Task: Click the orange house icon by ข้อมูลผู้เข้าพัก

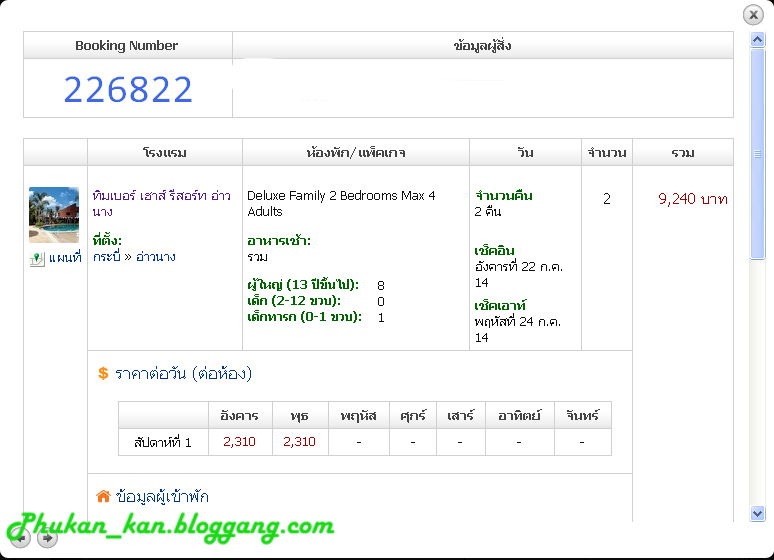Action: click(103, 496)
